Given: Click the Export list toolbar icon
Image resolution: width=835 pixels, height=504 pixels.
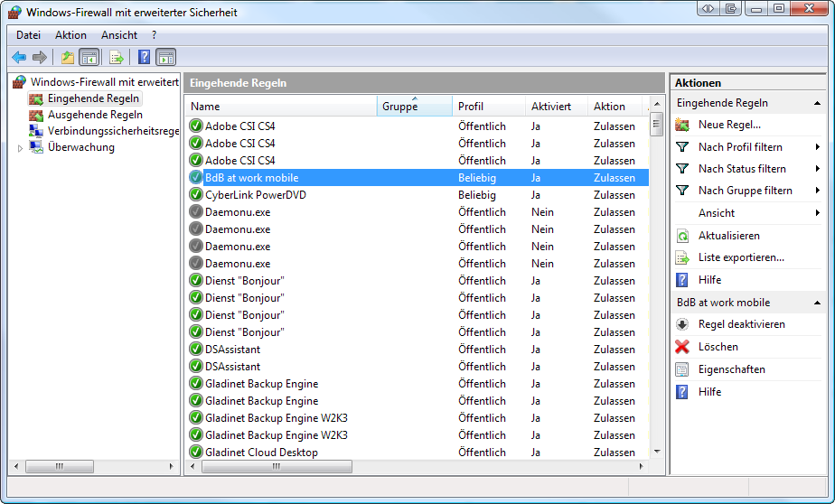Looking at the screenshot, I should tap(116, 57).
